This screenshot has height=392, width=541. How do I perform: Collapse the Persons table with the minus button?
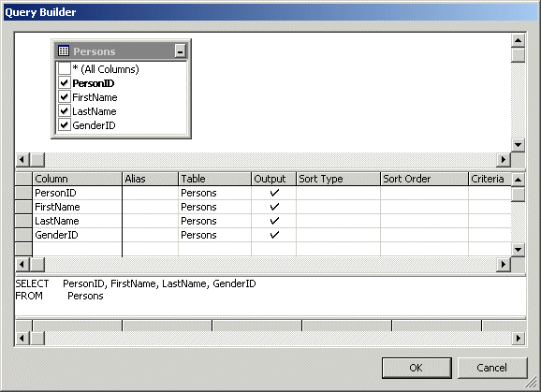[180, 51]
